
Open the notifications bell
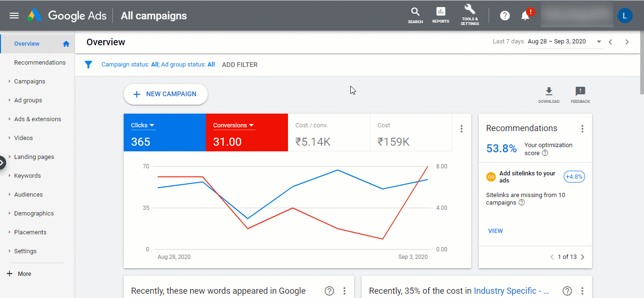pyautogui.click(x=525, y=15)
